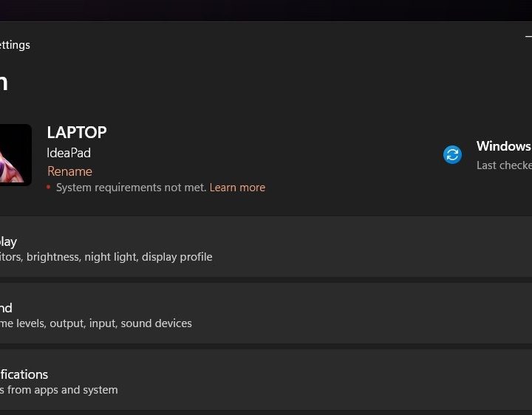
Task: Click the Settings window title
Action: tap(15, 45)
